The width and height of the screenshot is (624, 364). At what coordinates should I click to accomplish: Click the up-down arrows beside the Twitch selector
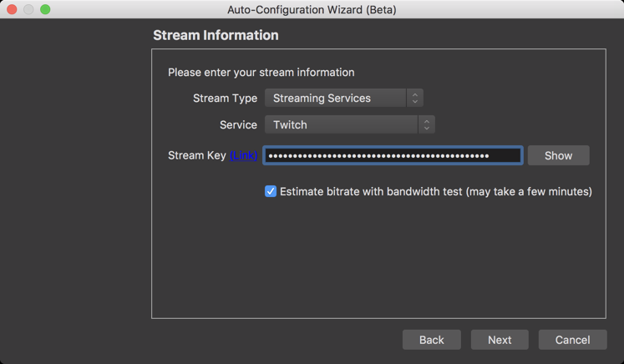tap(427, 124)
